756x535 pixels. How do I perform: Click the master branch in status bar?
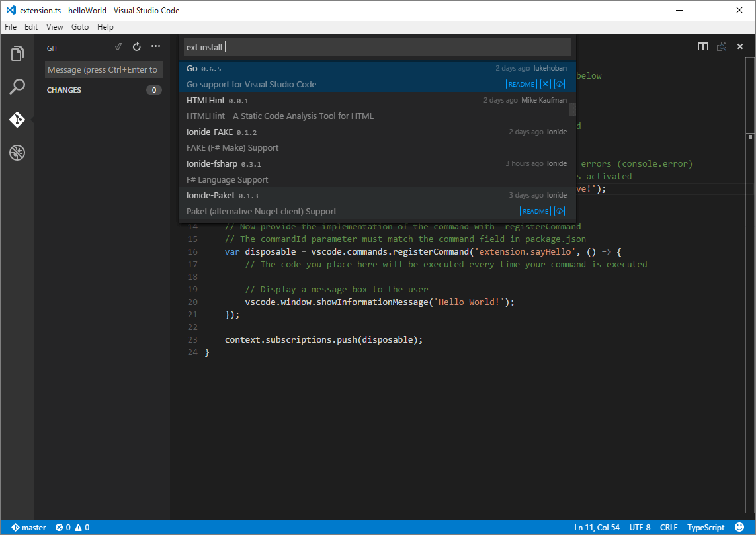coord(29,527)
